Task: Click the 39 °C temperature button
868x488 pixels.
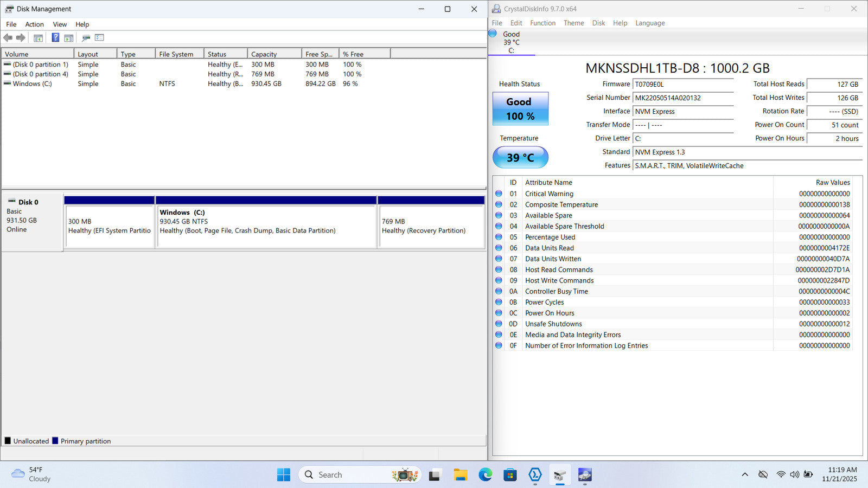Action: pos(520,158)
